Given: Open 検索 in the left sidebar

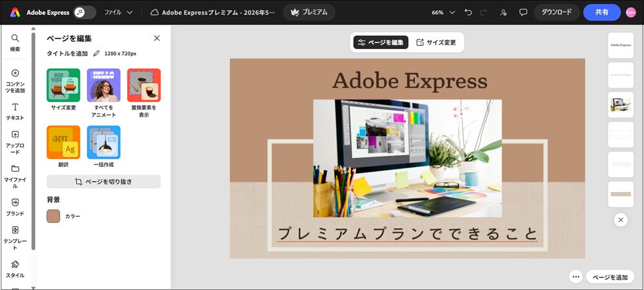Looking at the screenshot, I should (x=15, y=43).
